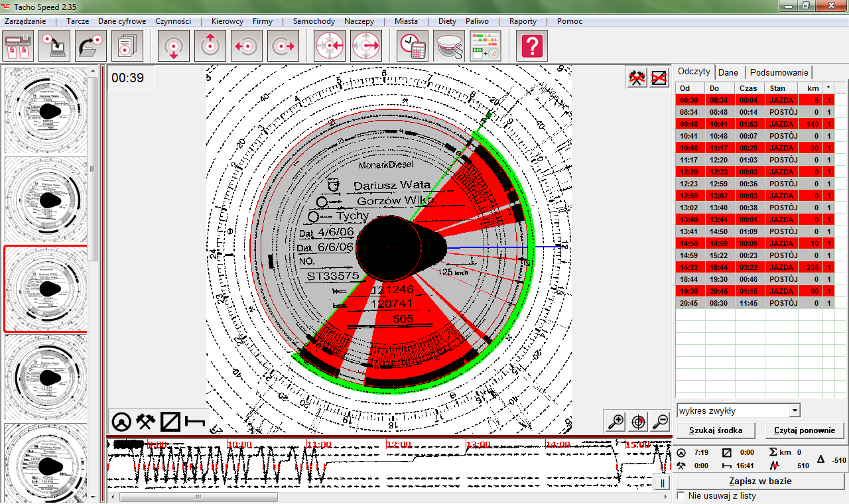Image resolution: width=849 pixels, height=504 pixels.
Task: Enable the 'Nie usuwaj z listy' checkbox
Action: 680,495
